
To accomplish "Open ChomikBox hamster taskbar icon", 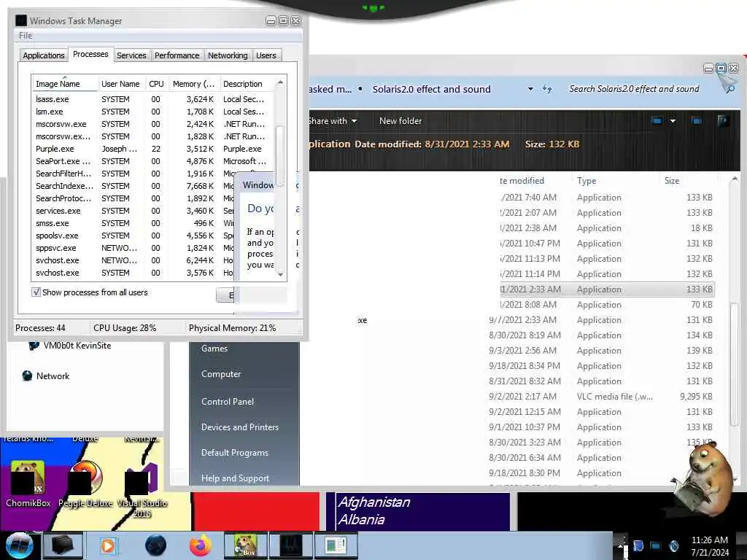I will point(246,545).
